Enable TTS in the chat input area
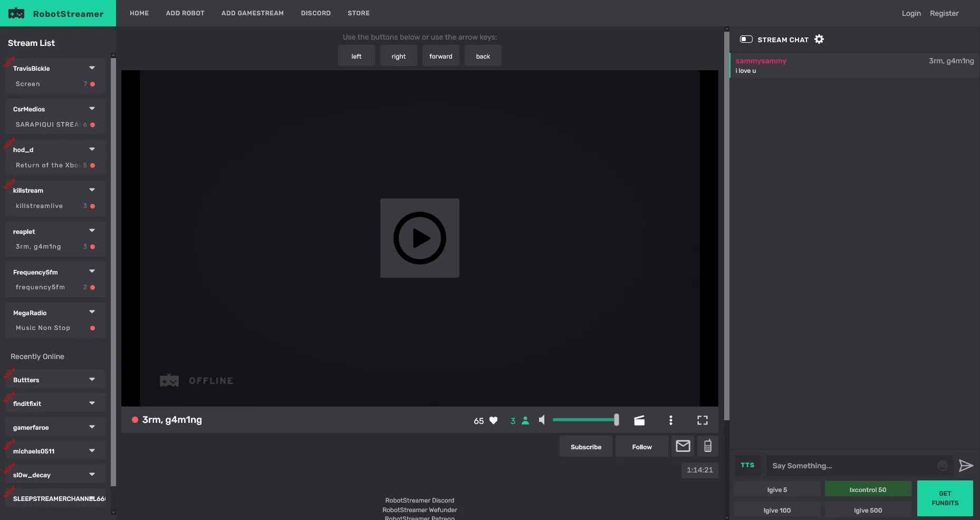 click(748, 465)
